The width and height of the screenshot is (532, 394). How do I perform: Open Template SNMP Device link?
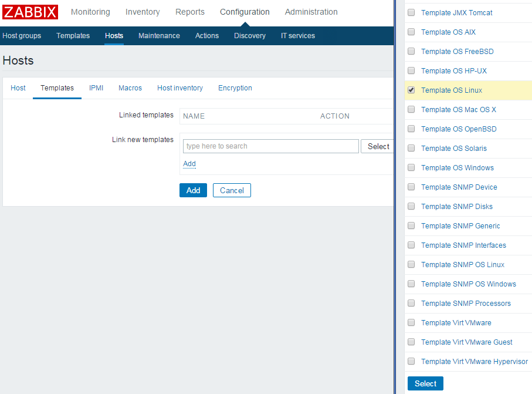click(x=459, y=187)
